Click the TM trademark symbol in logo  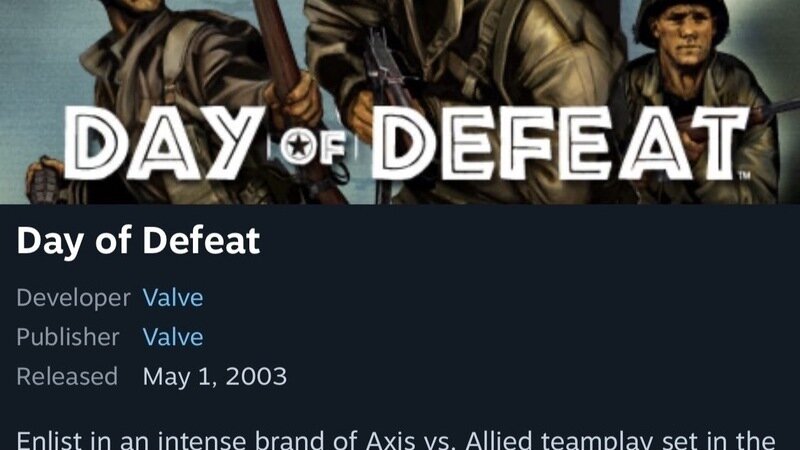[x=744, y=176]
